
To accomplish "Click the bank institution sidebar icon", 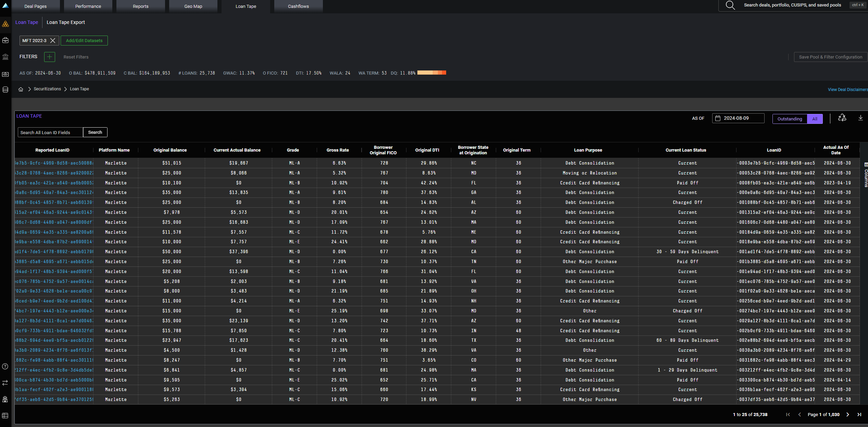I will click(5, 57).
